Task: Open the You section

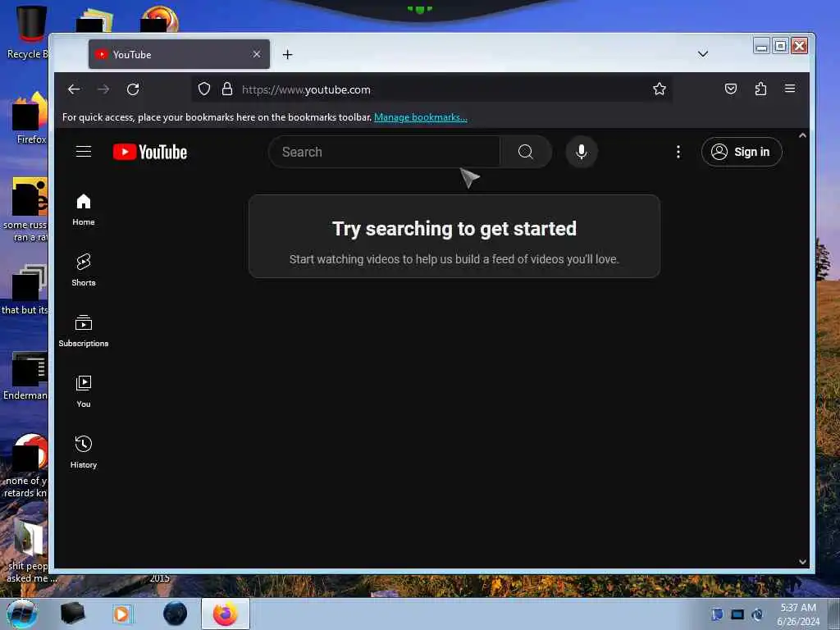Action: click(84, 392)
